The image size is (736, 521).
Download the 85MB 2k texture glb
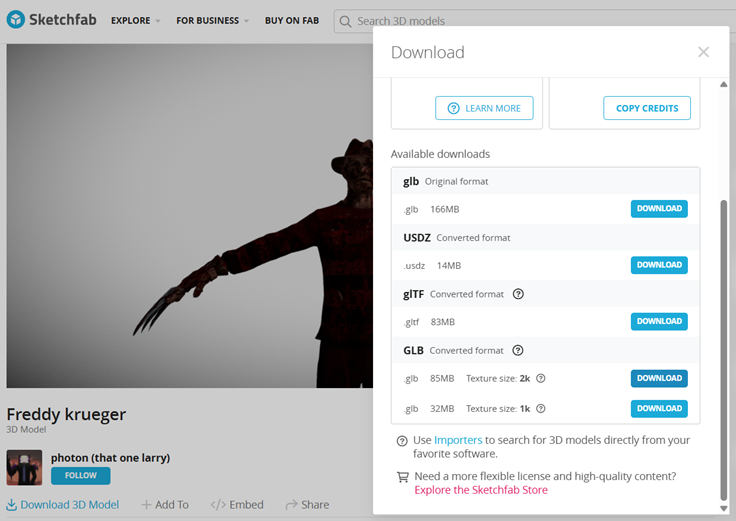(x=659, y=378)
